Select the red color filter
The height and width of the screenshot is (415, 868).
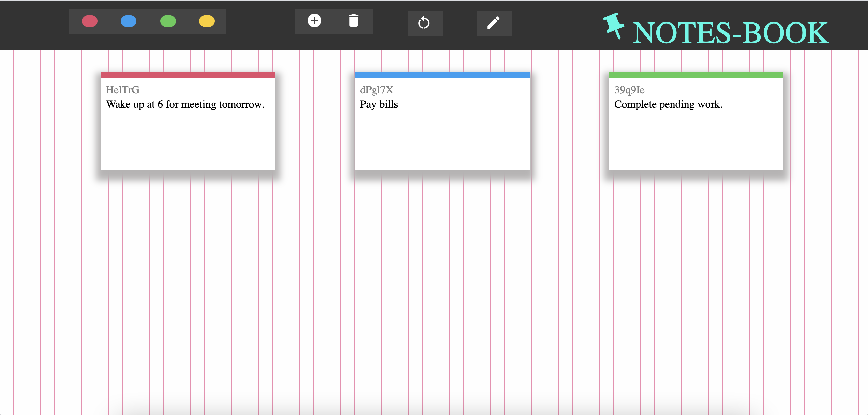pos(90,21)
